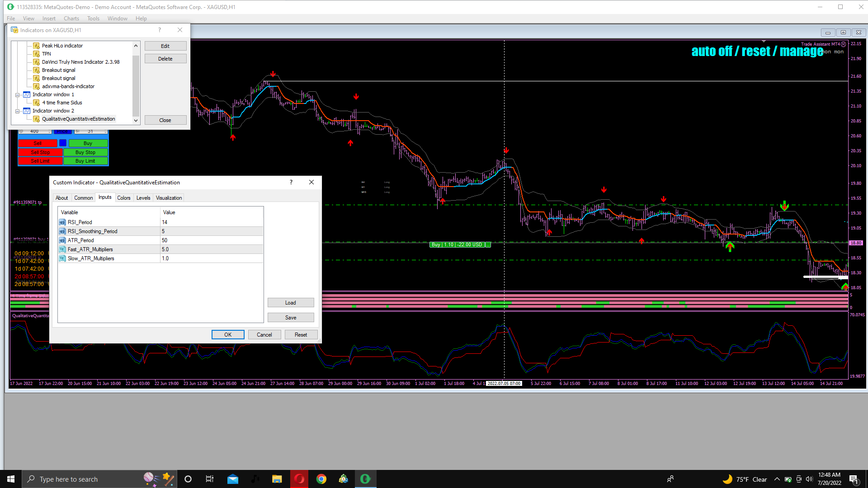
Task: Click the 4 time frame Sidus icon
Action: tap(37, 103)
